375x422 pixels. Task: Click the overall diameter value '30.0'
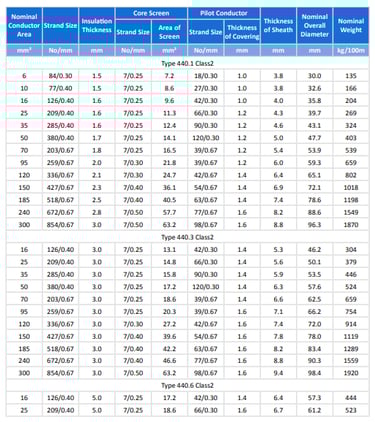(314, 76)
